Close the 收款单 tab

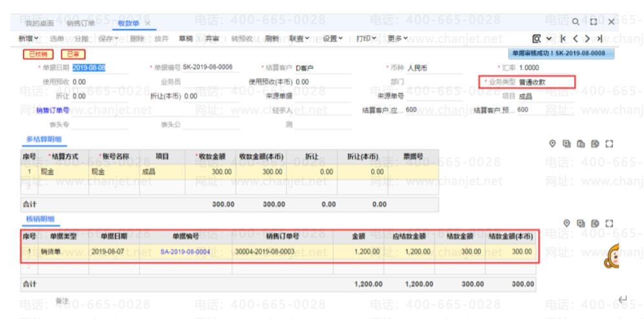tap(148, 23)
